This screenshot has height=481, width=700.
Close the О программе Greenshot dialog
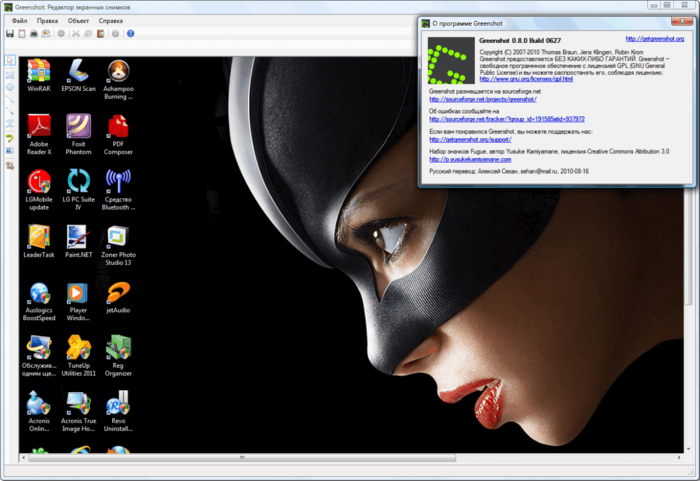click(x=682, y=21)
